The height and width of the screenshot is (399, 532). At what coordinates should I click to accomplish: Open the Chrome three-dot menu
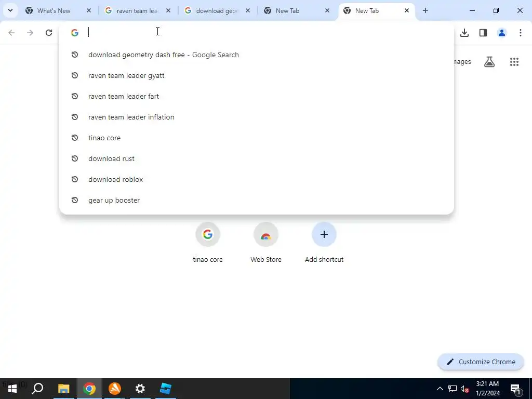521,33
